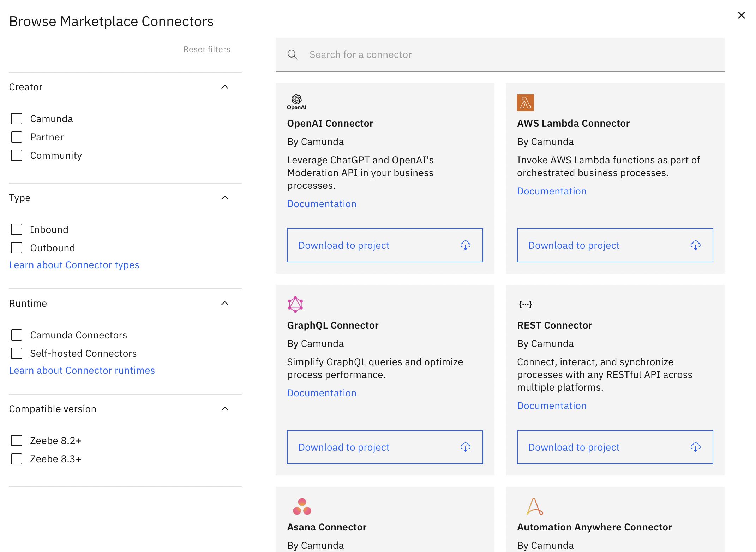Enable the Camunda creator checkbox
The image size is (756, 552).
pos(17,119)
